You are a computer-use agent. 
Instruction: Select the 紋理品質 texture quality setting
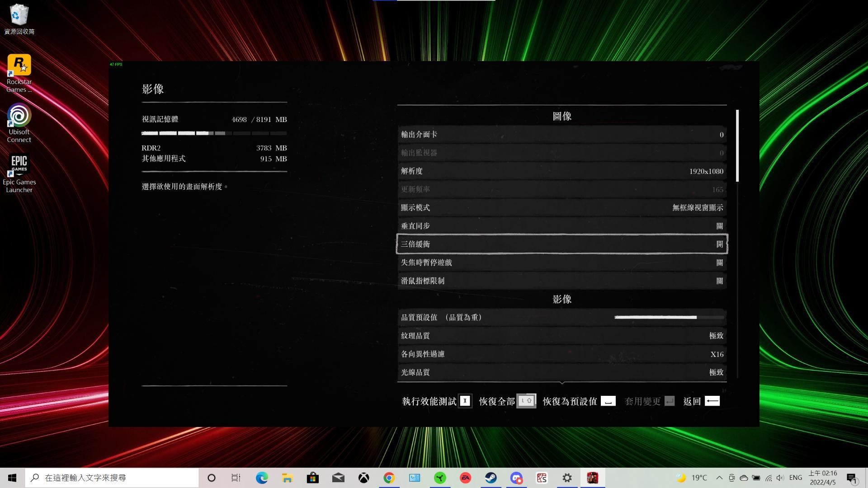tap(561, 335)
